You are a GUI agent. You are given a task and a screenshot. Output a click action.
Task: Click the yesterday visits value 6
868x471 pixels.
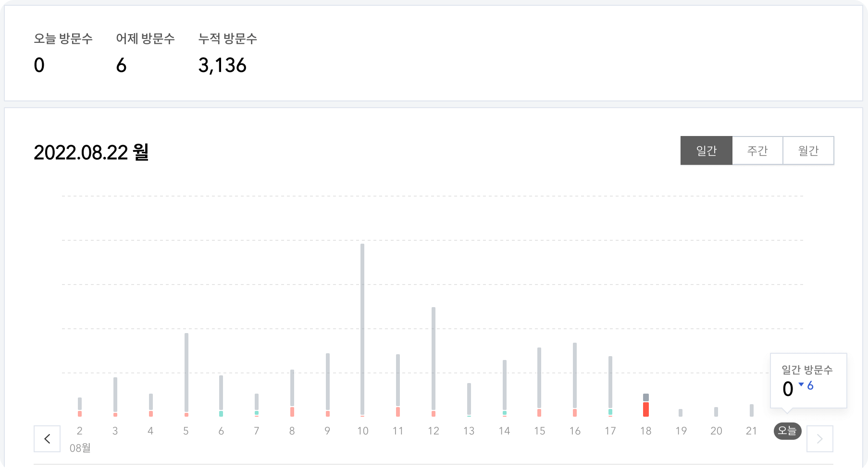point(122,65)
